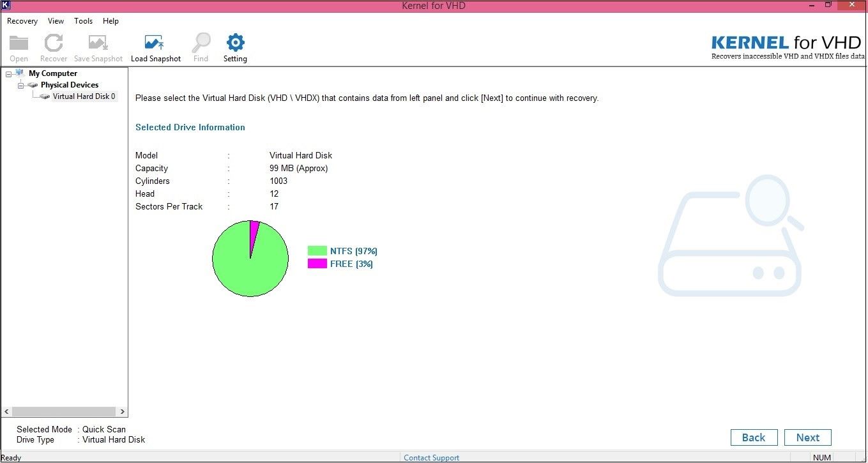Open the Setting gear icon
The height and width of the screenshot is (463, 868).
[x=235, y=43]
